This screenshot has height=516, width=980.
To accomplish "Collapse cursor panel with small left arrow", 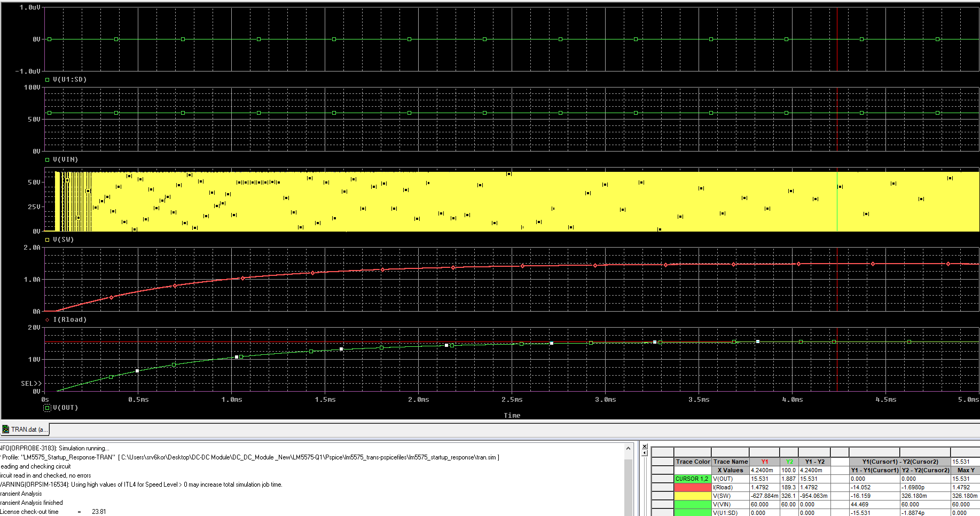I will 645,453.
